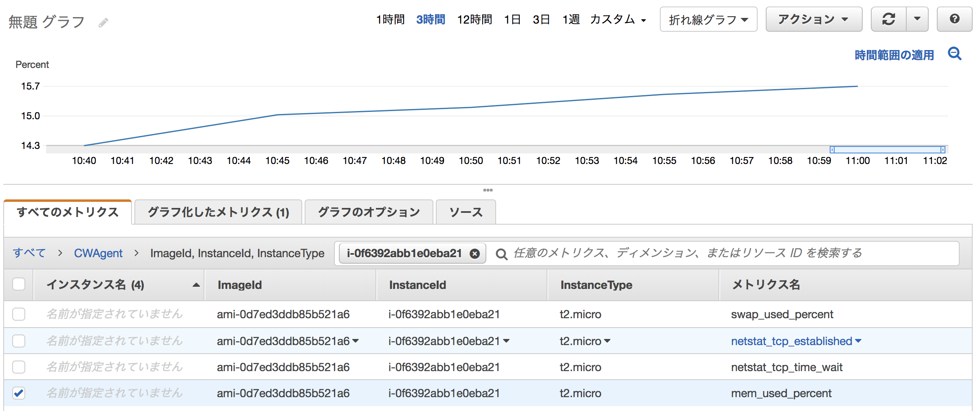Remove the i-0f6392abb1e0eba21 filter chip
The width and height of the screenshot is (980, 411).
(x=475, y=254)
